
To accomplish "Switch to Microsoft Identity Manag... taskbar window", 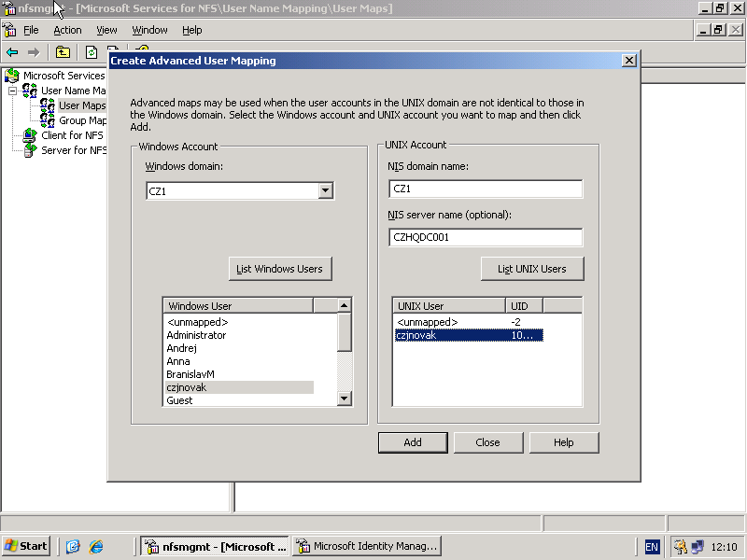I will [367, 546].
